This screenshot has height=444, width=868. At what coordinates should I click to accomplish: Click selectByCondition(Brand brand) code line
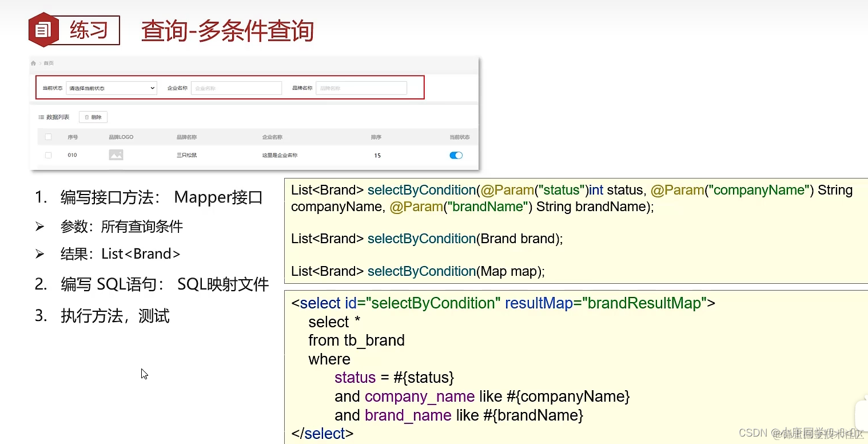pyautogui.click(x=427, y=239)
